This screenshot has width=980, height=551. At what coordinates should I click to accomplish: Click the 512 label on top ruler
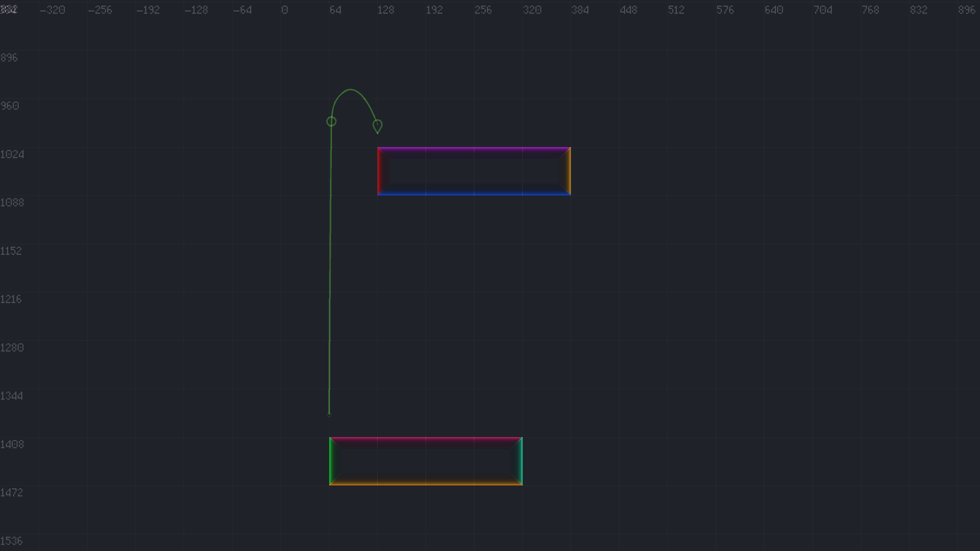[x=676, y=10]
